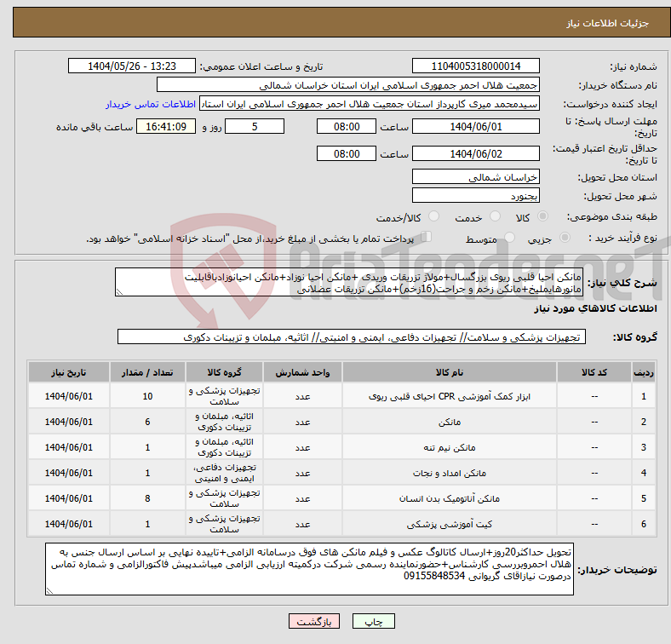Click the remaining time field 16:41:09
671x644 pixels.
[166, 126]
